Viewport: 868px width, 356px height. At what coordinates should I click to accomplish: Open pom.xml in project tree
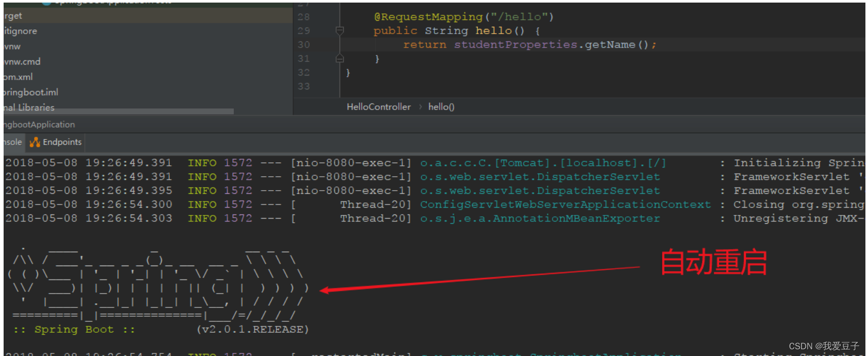[x=18, y=77]
